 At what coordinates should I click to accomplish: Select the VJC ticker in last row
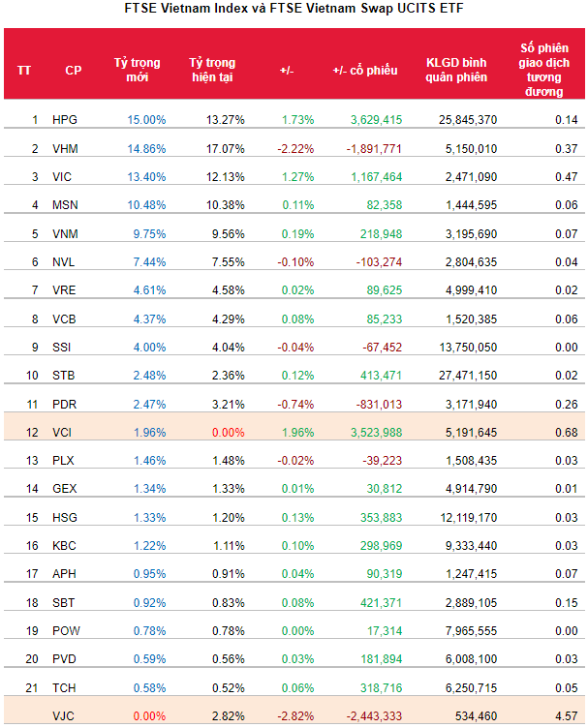pos(64,715)
